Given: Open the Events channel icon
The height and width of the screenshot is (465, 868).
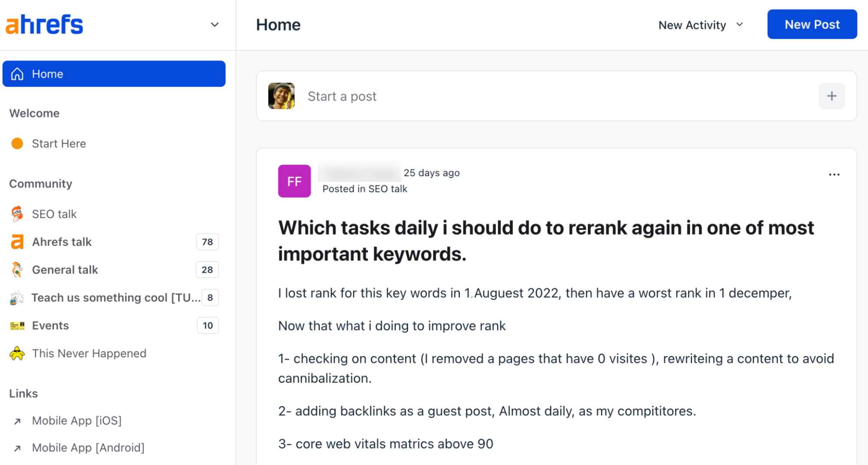Looking at the screenshot, I should 16,325.
